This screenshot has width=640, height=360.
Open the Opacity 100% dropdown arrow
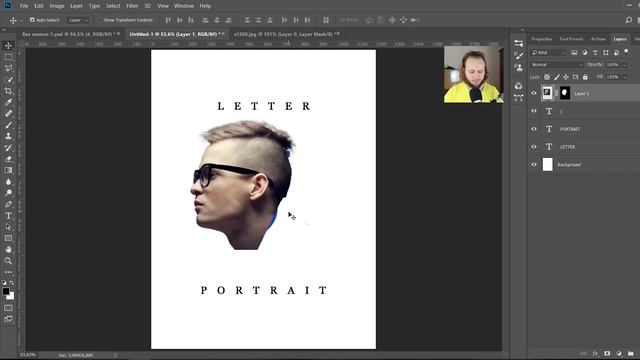point(625,65)
